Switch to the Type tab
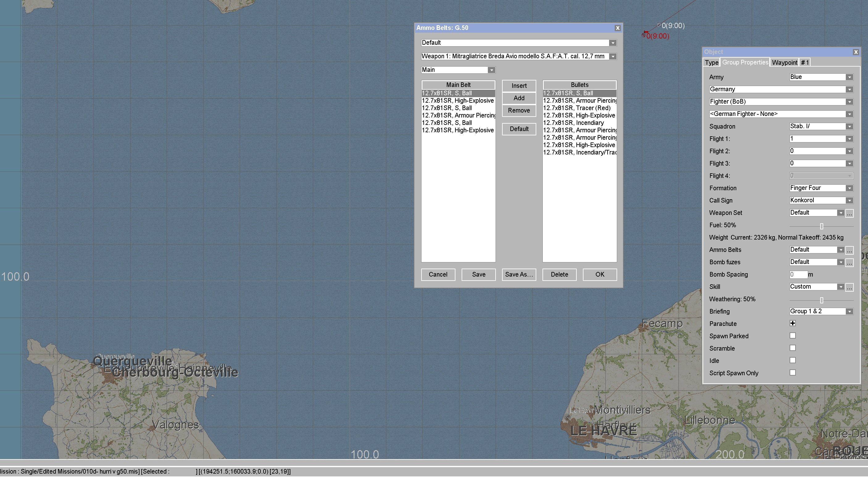 coord(711,63)
